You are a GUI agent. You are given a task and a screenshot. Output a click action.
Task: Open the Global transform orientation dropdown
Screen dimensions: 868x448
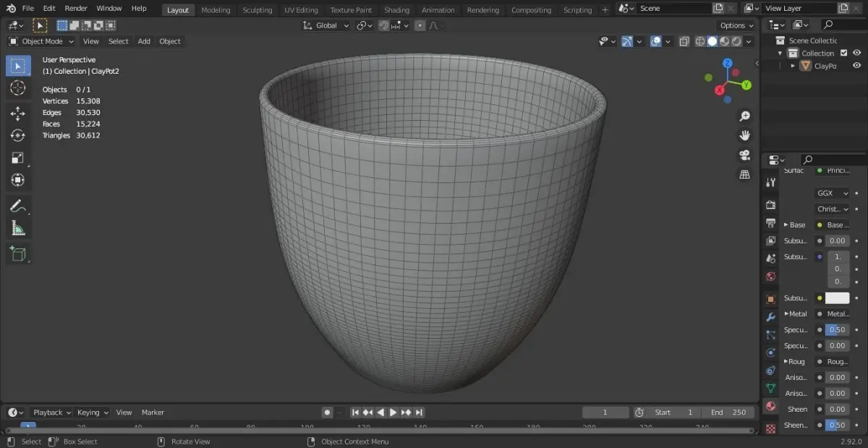326,25
